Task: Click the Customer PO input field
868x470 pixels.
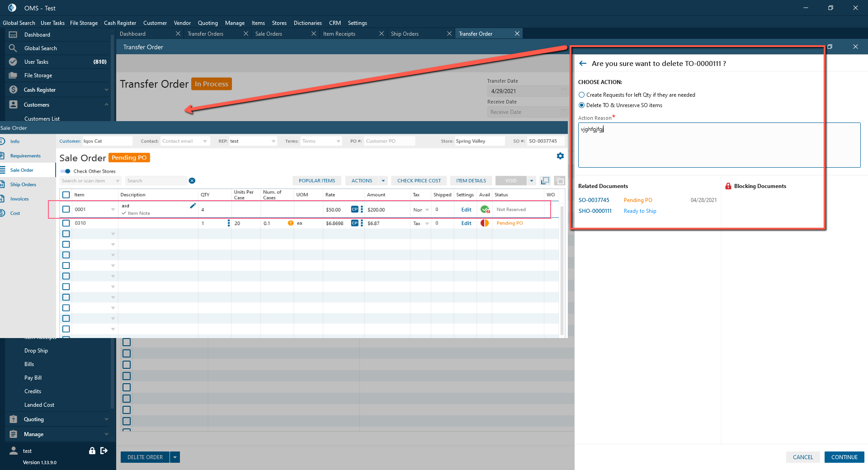Action: click(x=390, y=141)
